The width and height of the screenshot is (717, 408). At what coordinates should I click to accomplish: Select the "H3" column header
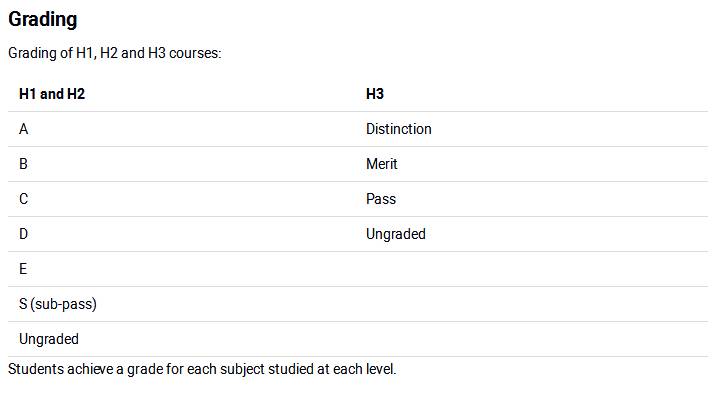click(x=375, y=94)
